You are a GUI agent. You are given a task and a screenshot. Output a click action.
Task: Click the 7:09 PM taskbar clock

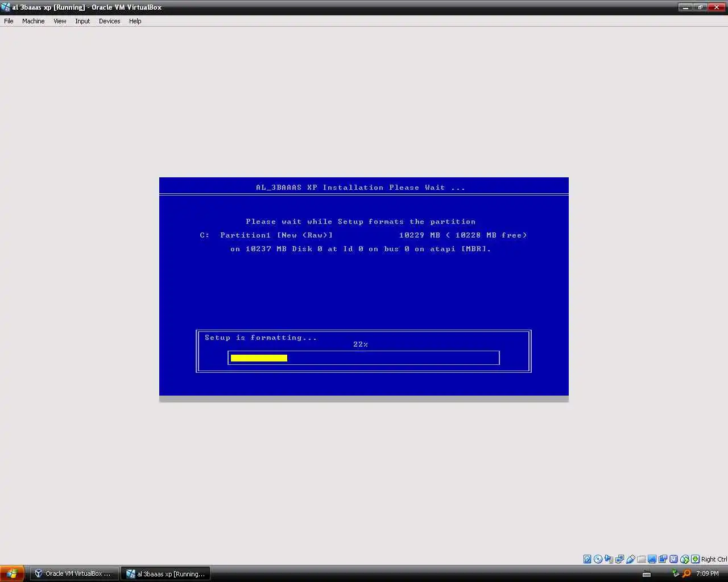tap(707, 573)
